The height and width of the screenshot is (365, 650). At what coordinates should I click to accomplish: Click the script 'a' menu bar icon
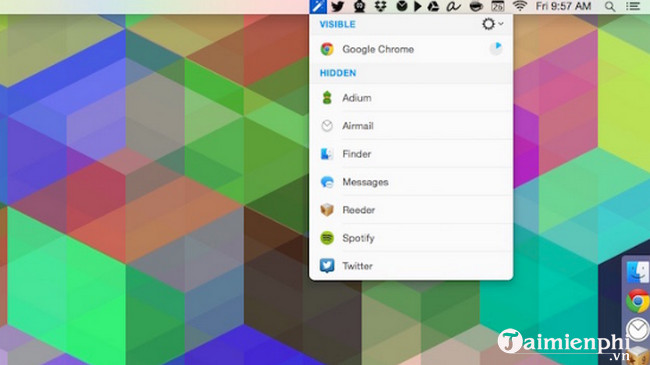[x=453, y=6]
